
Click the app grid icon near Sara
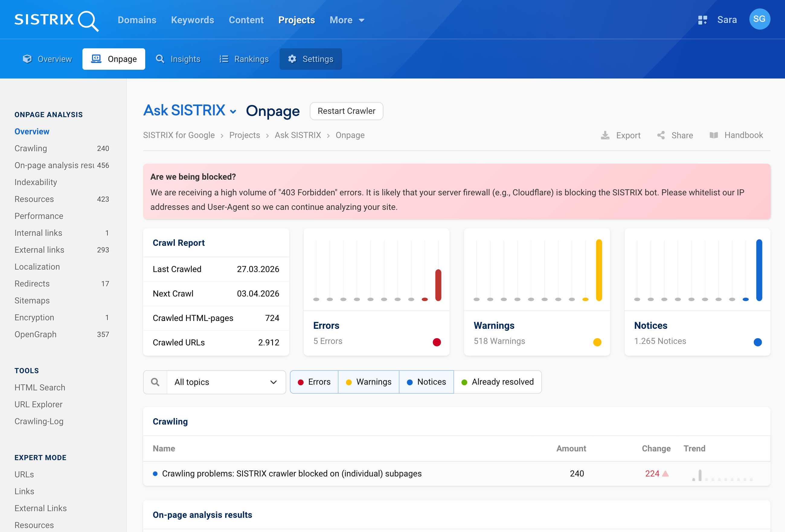pos(703,20)
